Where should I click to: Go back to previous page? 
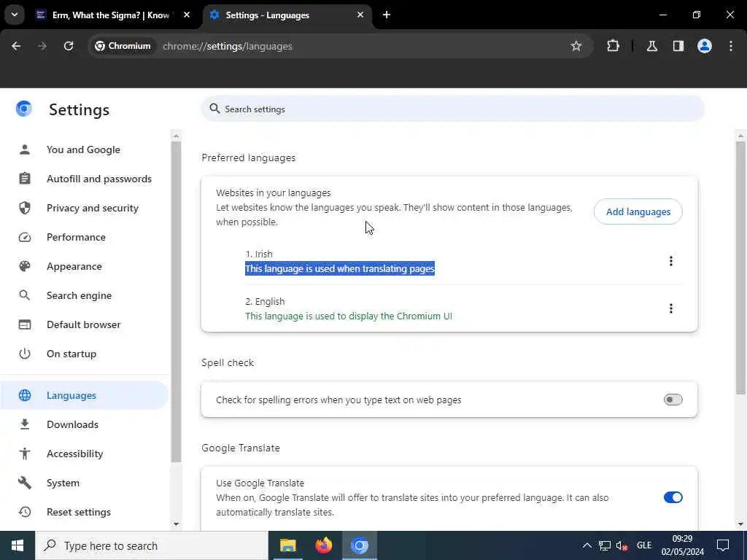coord(16,46)
